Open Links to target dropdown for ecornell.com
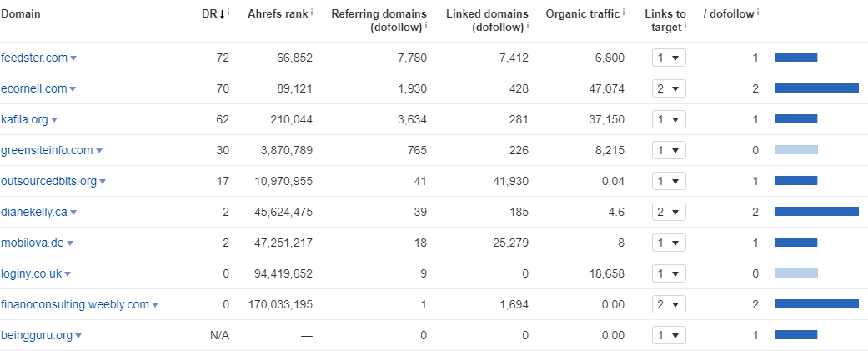The width and height of the screenshot is (868, 351). coord(669,88)
